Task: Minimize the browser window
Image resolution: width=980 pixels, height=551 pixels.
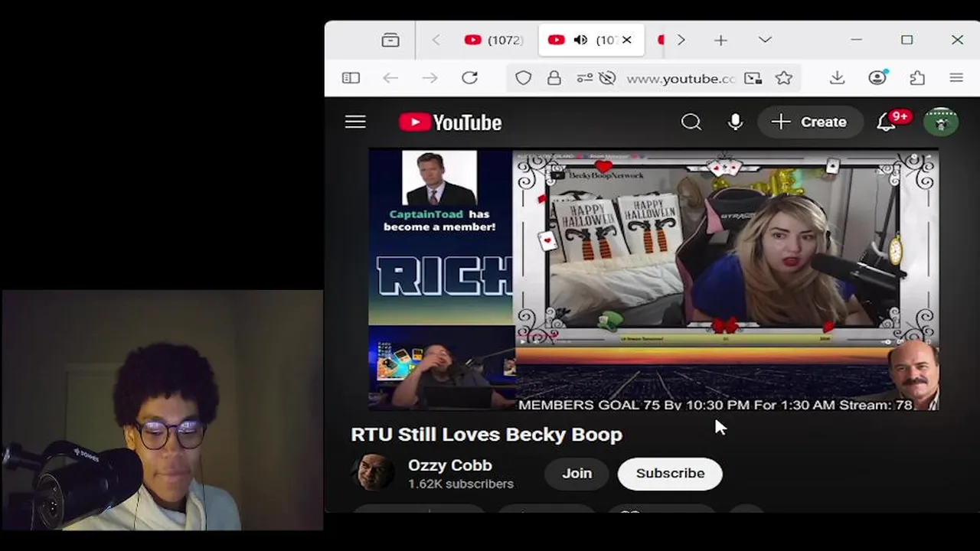Action: 856,40
